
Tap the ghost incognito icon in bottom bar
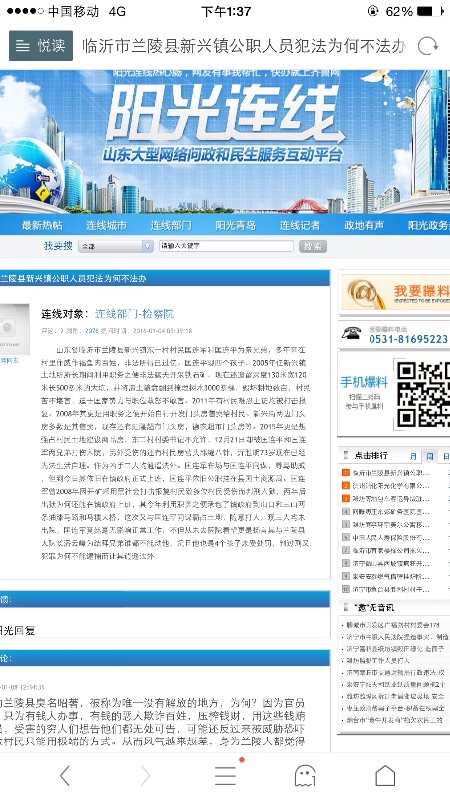305,776
